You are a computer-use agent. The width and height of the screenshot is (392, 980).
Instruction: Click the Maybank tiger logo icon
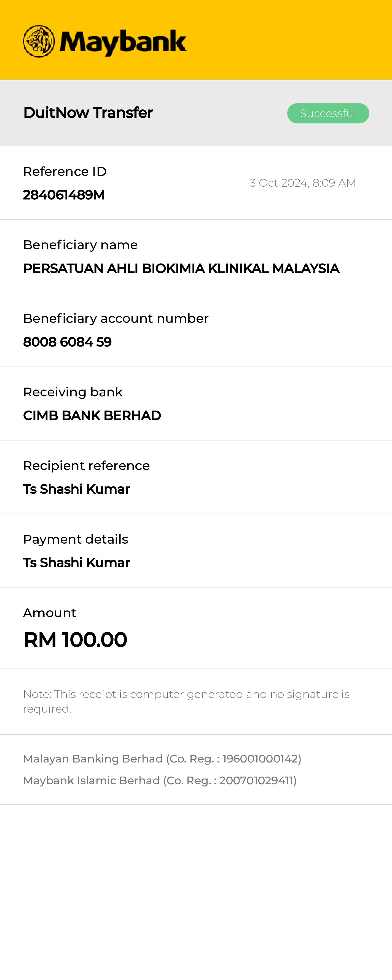tap(39, 41)
